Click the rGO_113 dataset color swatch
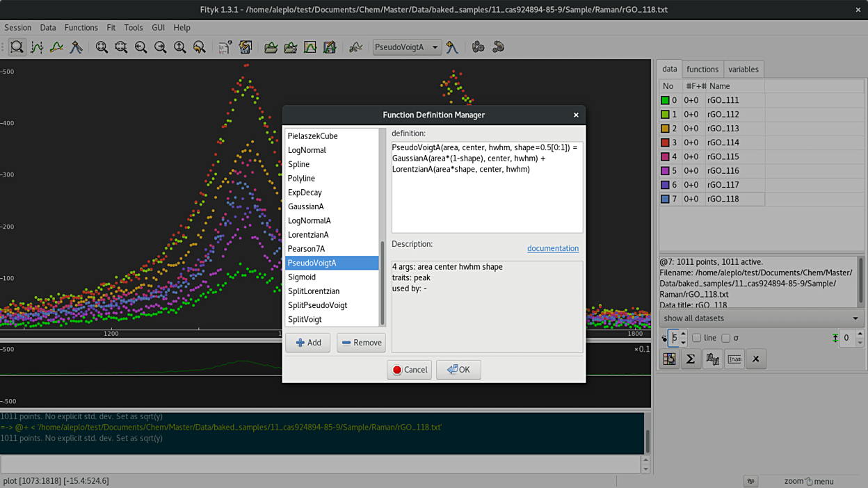Image resolution: width=868 pixels, height=488 pixels. click(665, 129)
